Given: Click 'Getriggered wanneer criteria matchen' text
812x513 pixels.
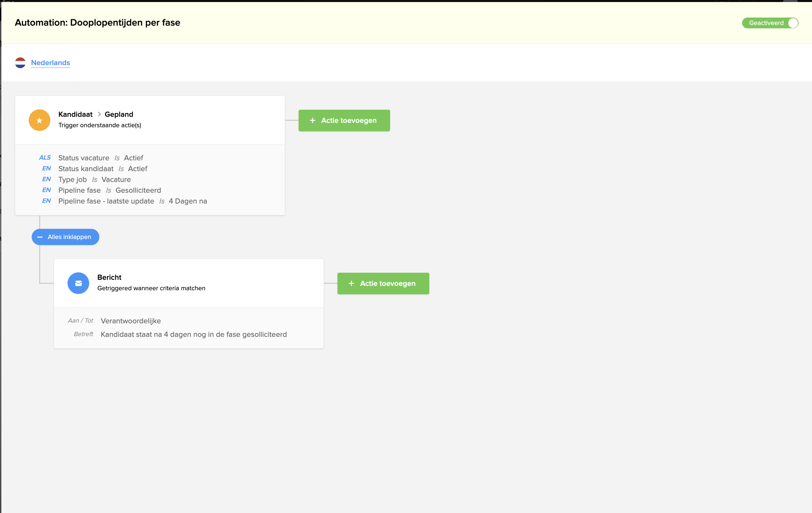Looking at the screenshot, I should click(151, 288).
